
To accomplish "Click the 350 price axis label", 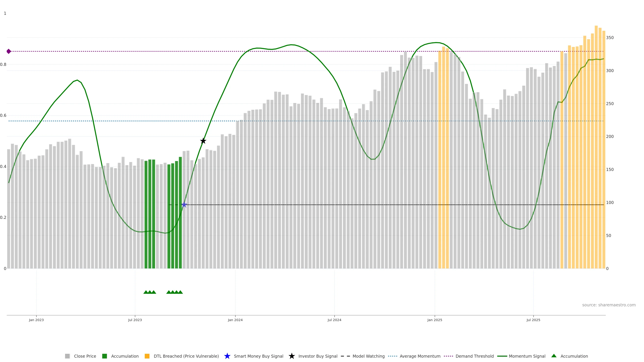I will [x=610, y=38].
